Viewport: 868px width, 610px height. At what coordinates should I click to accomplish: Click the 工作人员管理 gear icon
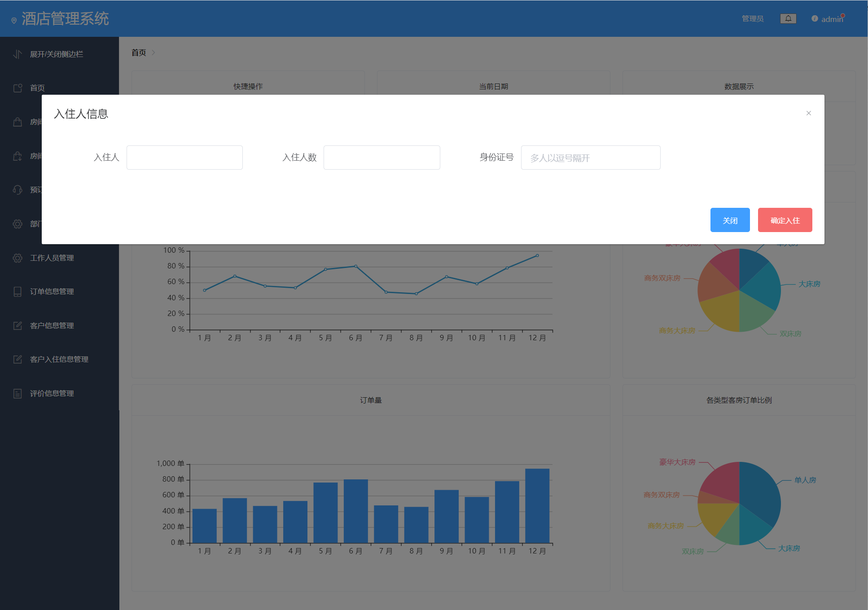[18, 258]
